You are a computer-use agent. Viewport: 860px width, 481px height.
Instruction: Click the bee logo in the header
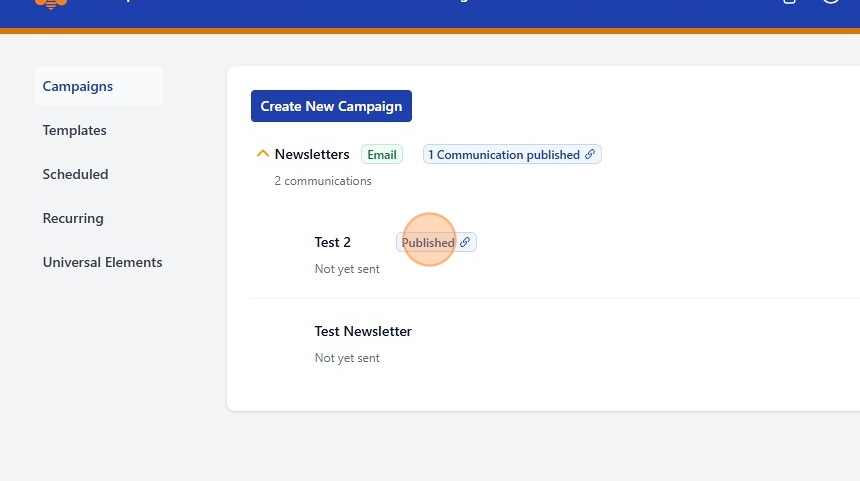click(51, 3)
